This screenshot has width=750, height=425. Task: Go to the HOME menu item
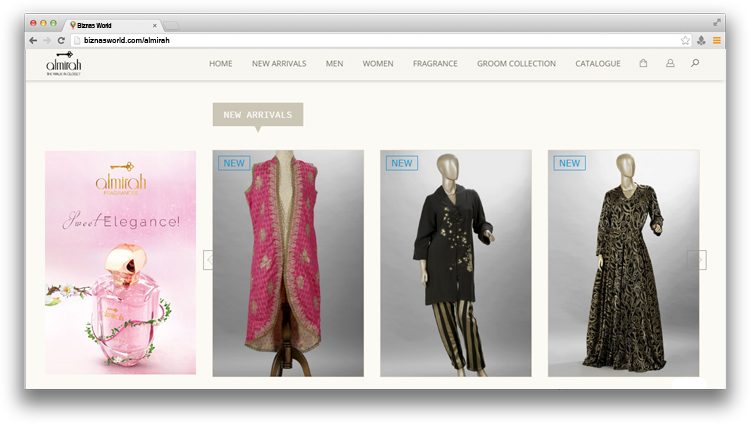point(221,64)
